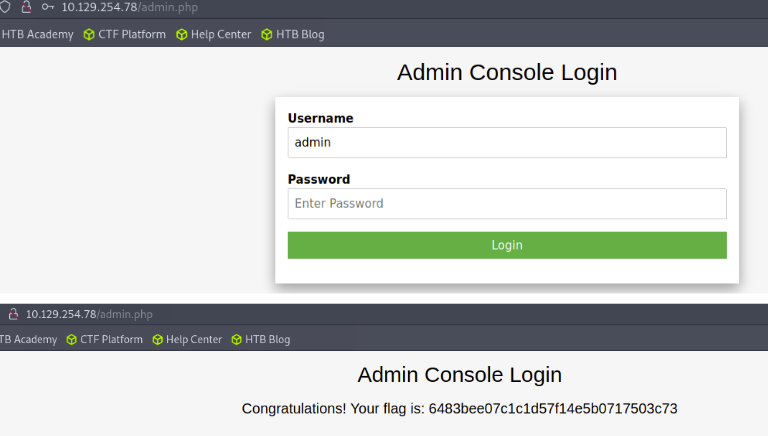Click the Help Center cube icon in the lower bookmarks bar

157,339
